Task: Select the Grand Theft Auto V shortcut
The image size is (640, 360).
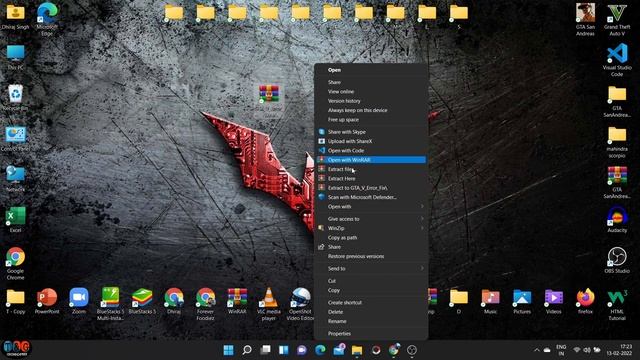Action: (x=617, y=19)
